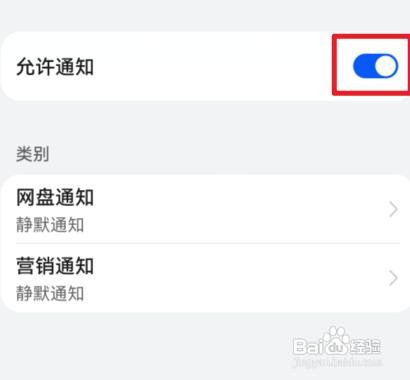The height and width of the screenshot is (380, 410).
Task: Open the 网盘通知 category title
Action: coord(55,197)
